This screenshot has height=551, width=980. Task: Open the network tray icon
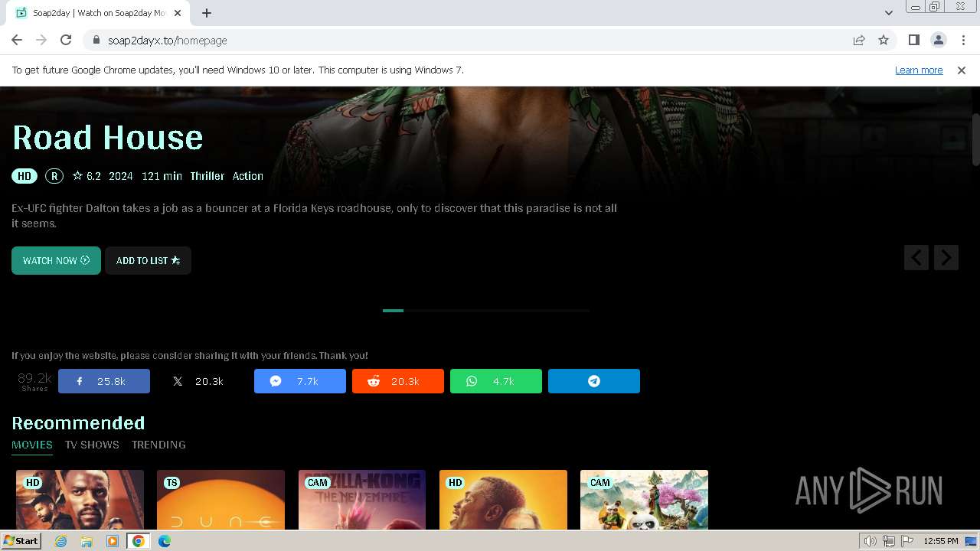[x=889, y=541]
